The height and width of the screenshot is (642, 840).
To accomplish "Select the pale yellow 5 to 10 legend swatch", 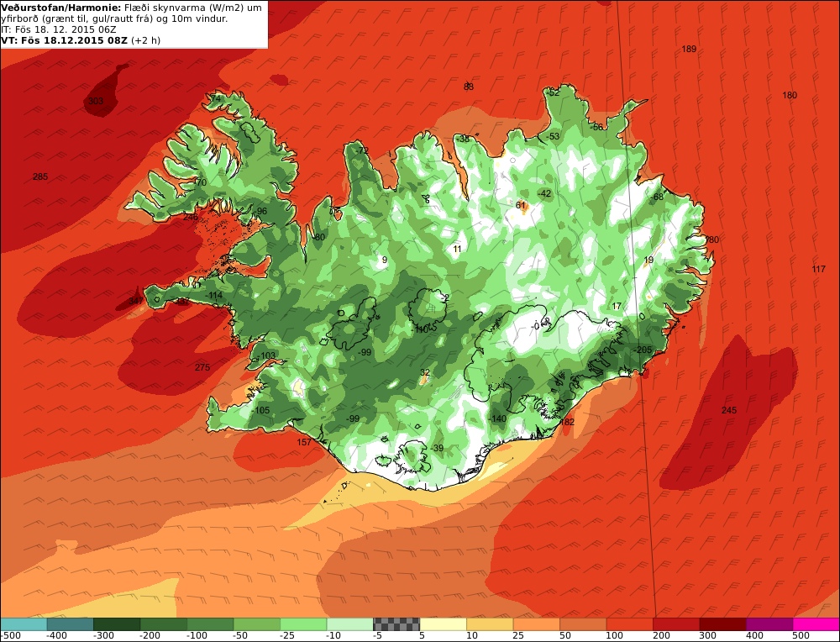I will coord(443,624).
